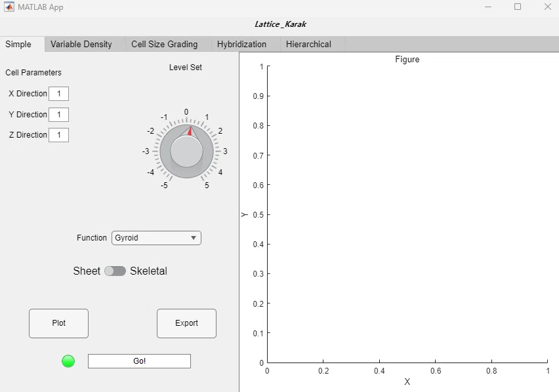Click the Cell Parameters heading
The height and width of the screenshot is (392, 559).
[33, 73]
